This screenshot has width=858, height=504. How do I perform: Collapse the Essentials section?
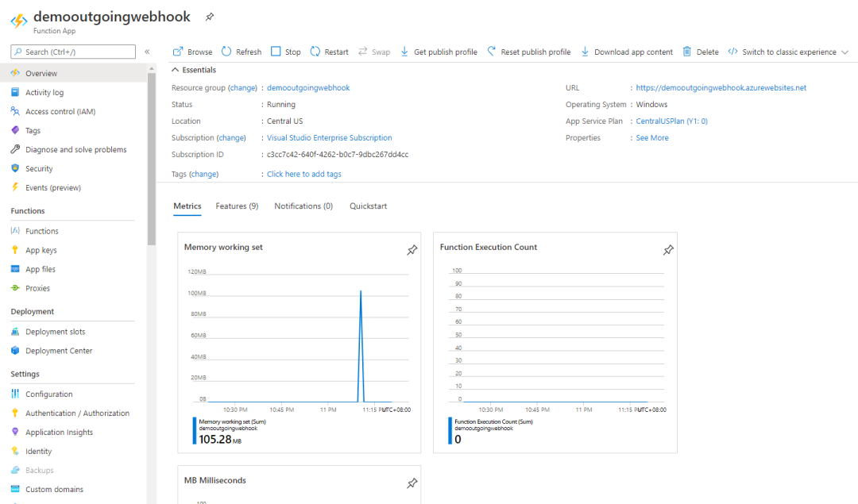point(194,70)
